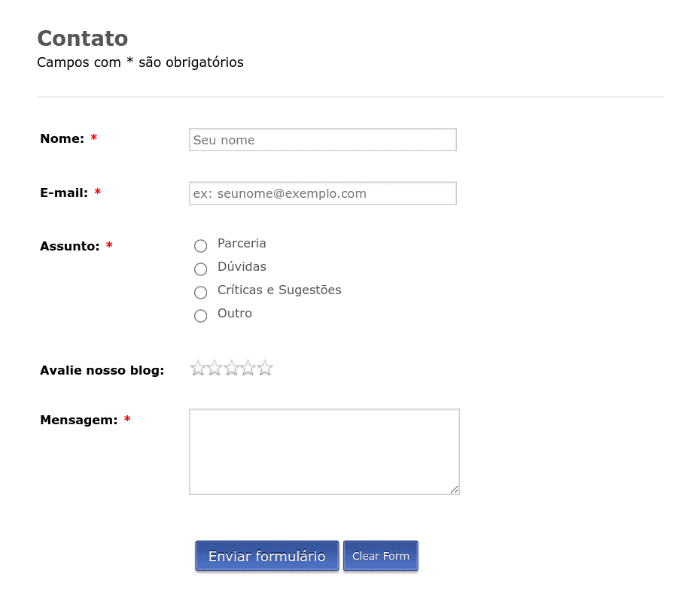
Task: Click the Mensagem: field label
Action: (79, 420)
